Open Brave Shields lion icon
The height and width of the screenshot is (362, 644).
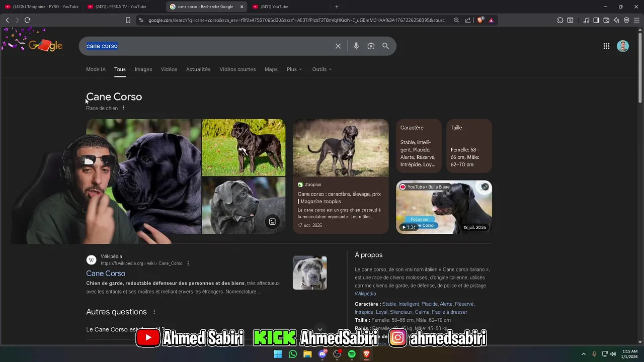click(x=480, y=20)
